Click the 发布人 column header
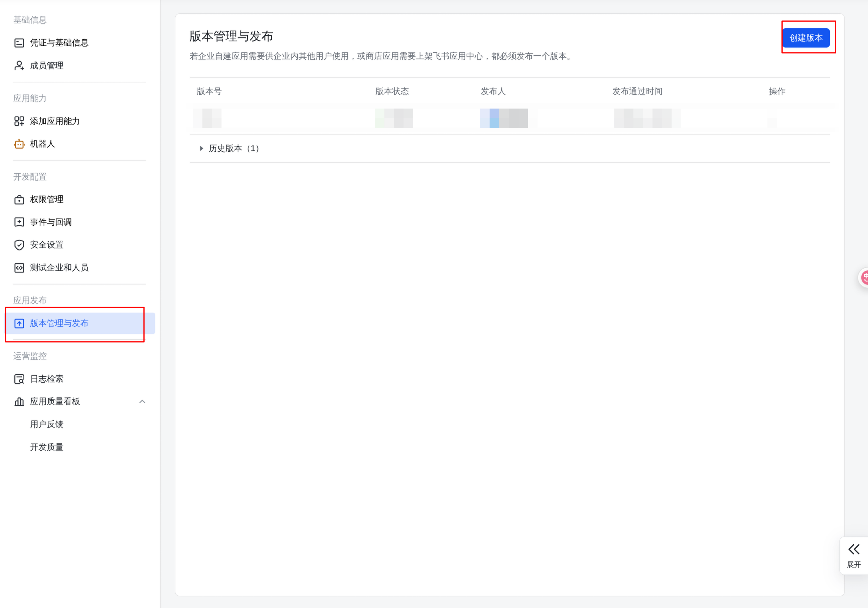 click(x=493, y=92)
